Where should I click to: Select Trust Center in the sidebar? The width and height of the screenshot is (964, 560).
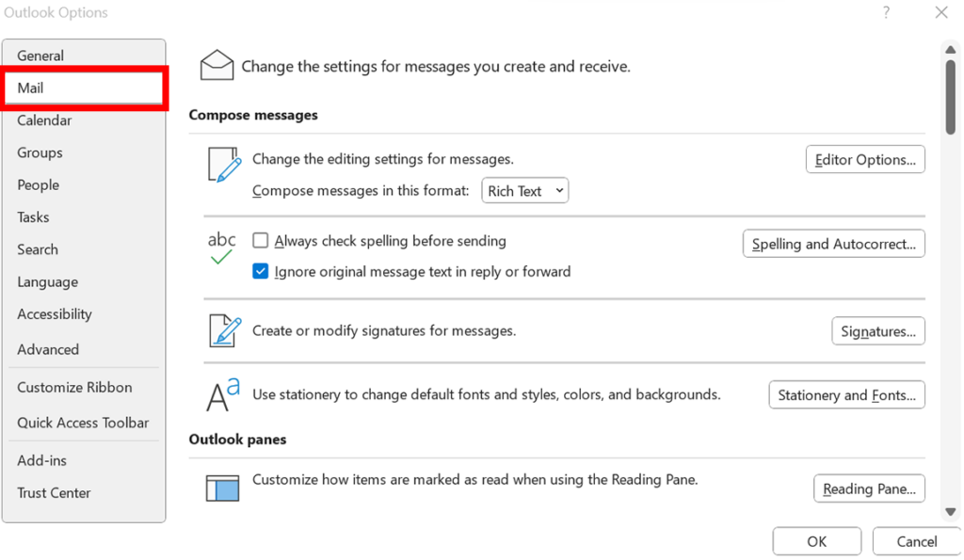[54, 492]
